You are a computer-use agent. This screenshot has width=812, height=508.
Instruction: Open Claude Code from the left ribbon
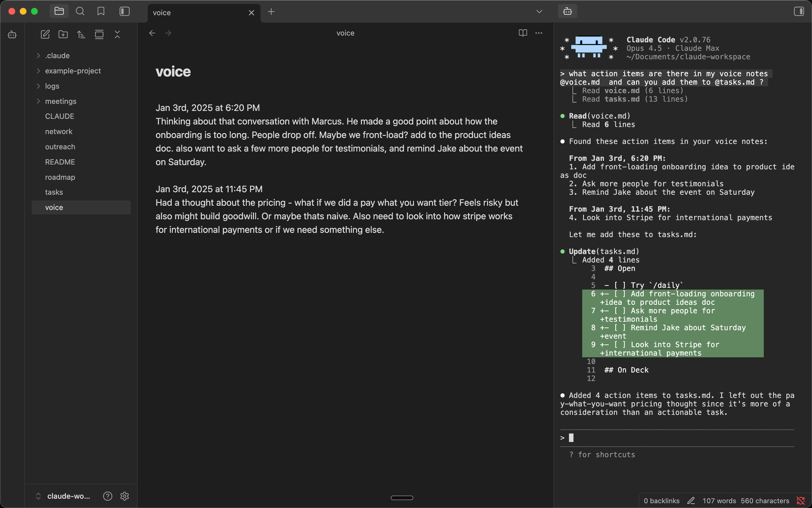(12, 34)
